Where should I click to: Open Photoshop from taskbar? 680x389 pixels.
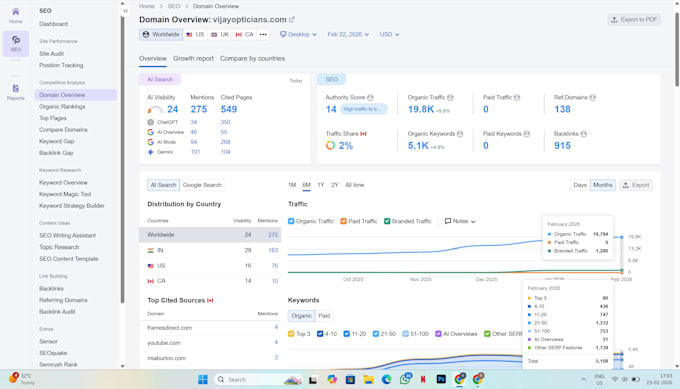point(441,379)
